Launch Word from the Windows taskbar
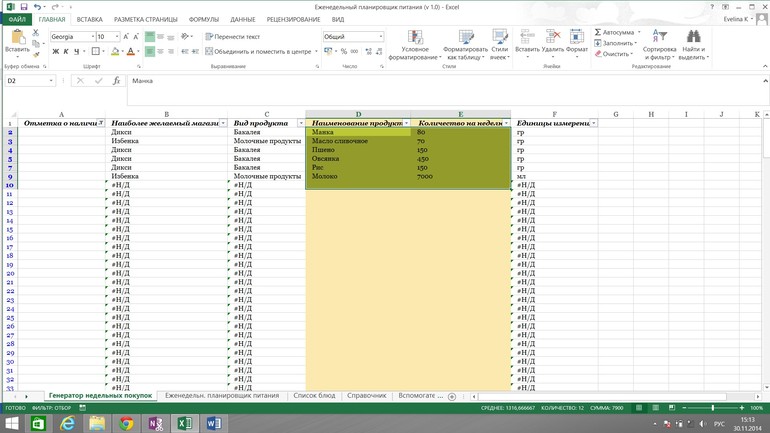 (213, 424)
